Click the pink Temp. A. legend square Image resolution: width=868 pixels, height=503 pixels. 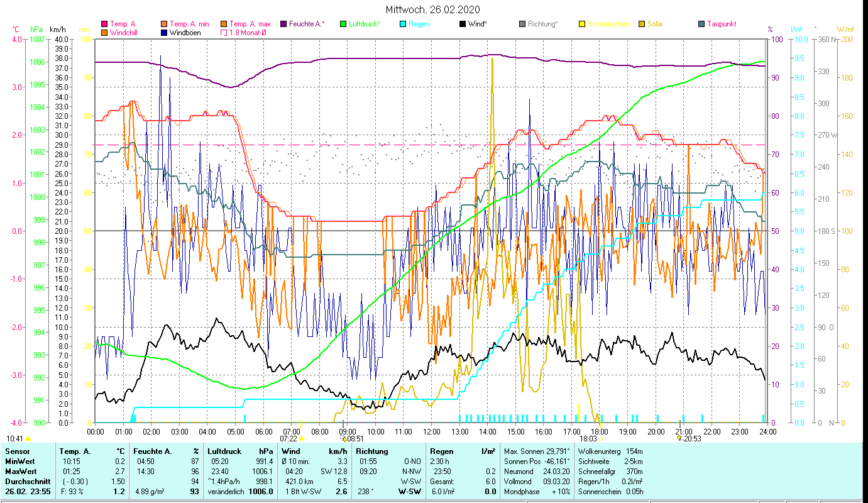click(x=105, y=25)
